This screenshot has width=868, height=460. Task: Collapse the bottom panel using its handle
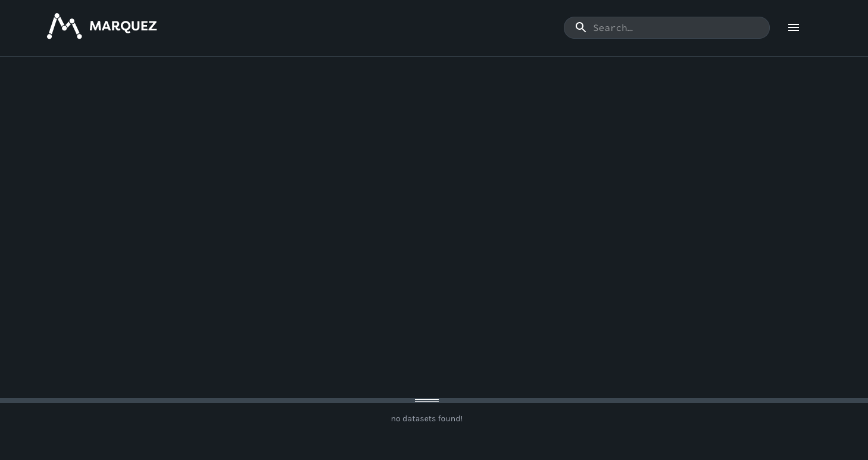(426, 400)
